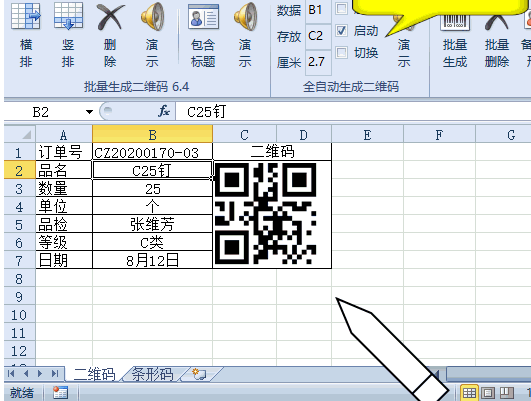Switch to Page Layout view icon
Screen dimensions: 531x401
click(x=488, y=393)
